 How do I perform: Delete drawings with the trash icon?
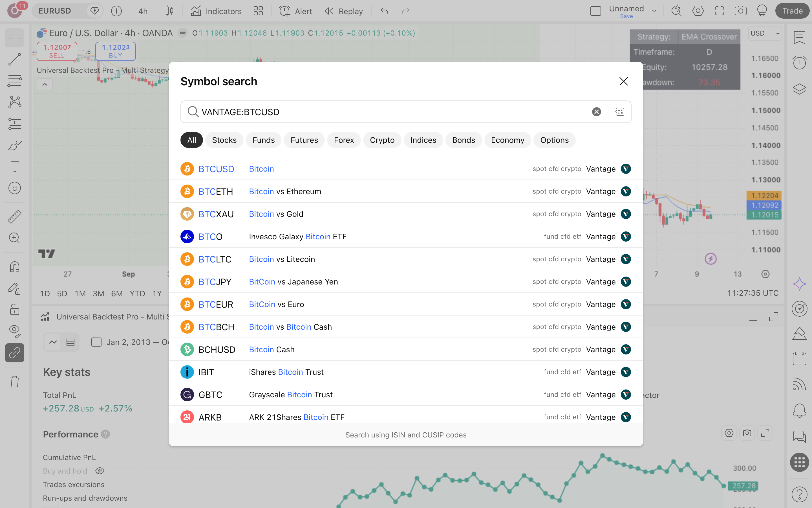14,382
